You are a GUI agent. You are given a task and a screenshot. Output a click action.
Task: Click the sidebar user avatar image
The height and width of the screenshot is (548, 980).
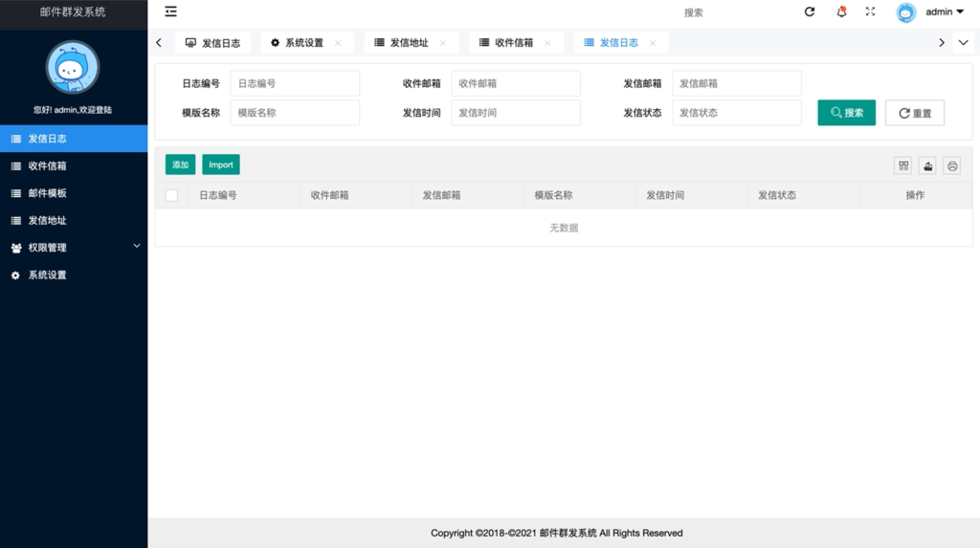73,67
